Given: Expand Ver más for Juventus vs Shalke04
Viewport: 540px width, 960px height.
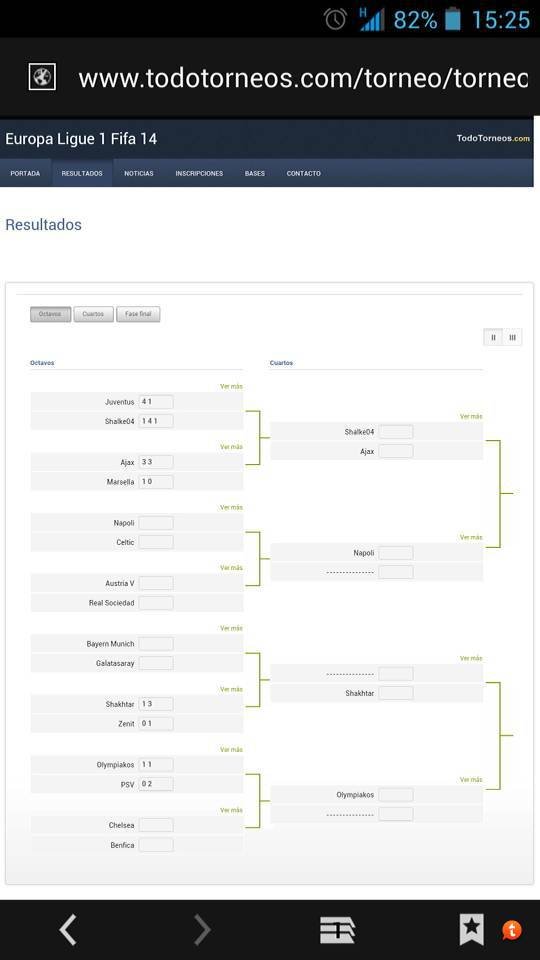Looking at the screenshot, I should 231,386.
